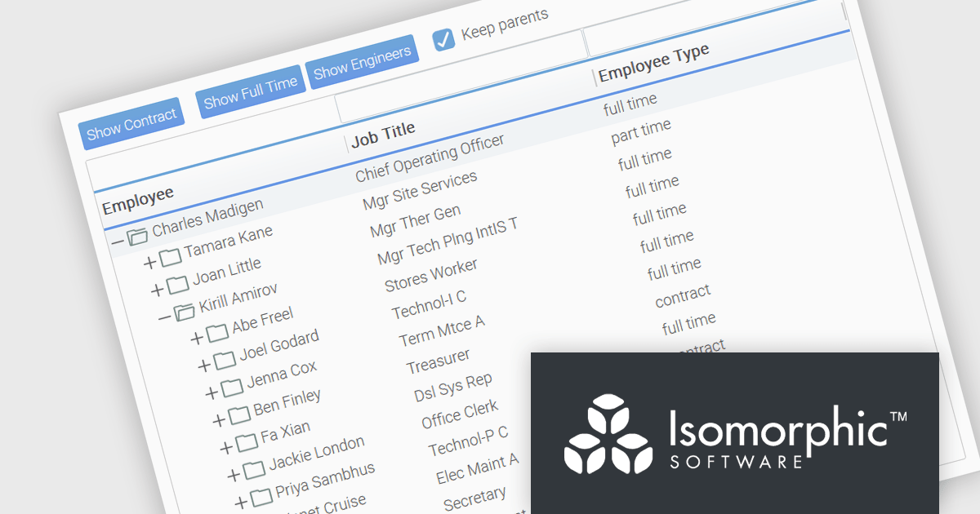The image size is (980, 514).
Task: Sort by the Employee Type column header
Action: pos(654,63)
